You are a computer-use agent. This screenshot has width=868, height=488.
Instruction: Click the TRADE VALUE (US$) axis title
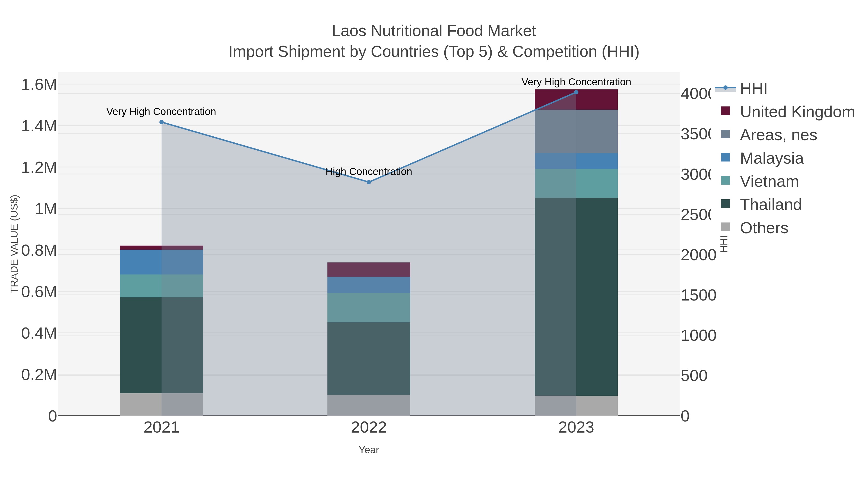coord(14,244)
